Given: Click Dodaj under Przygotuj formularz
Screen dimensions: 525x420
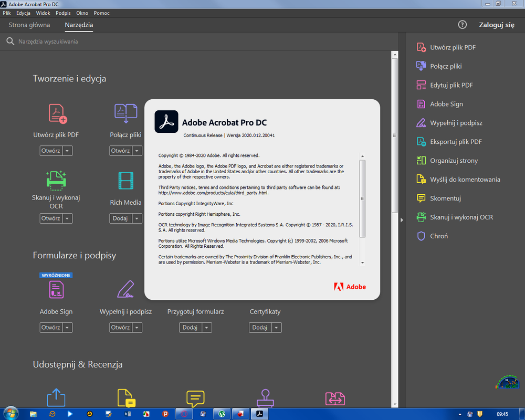Looking at the screenshot, I should pyautogui.click(x=190, y=328).
